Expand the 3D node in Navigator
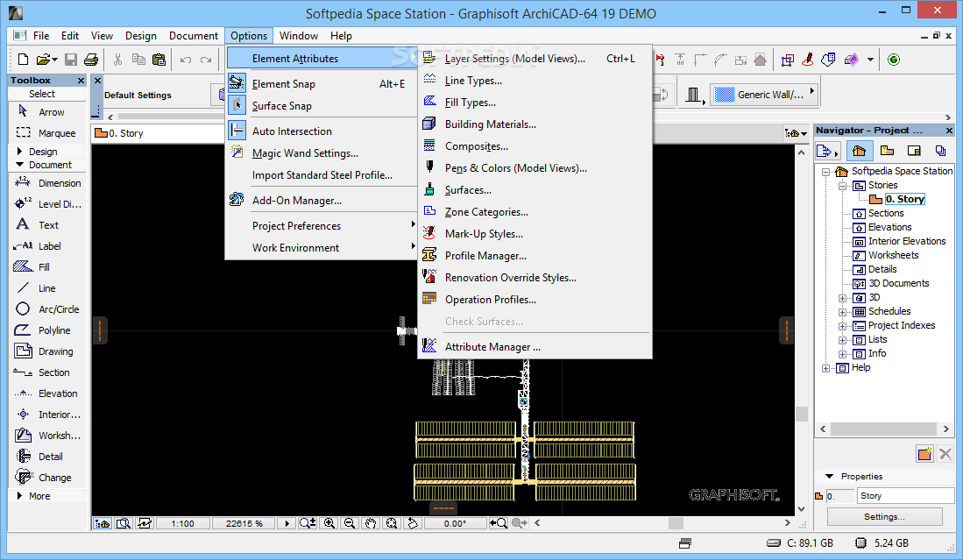This screenshot has width=963, height=560. tap(843, 298)
